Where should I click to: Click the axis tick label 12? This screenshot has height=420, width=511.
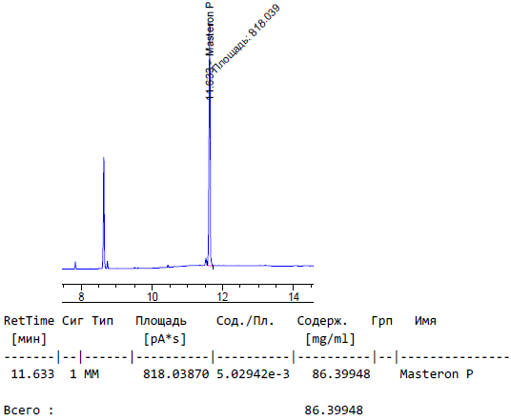[x=222, y=296]
